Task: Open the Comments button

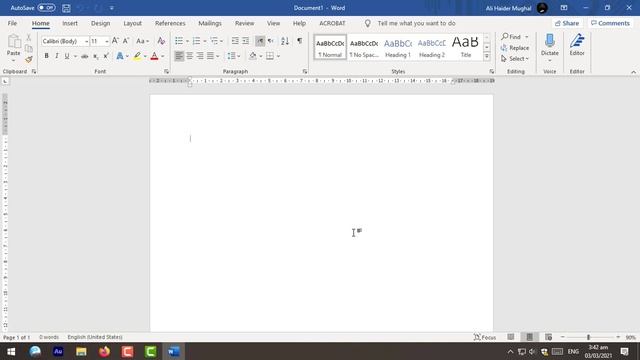Action: [610, 23]
